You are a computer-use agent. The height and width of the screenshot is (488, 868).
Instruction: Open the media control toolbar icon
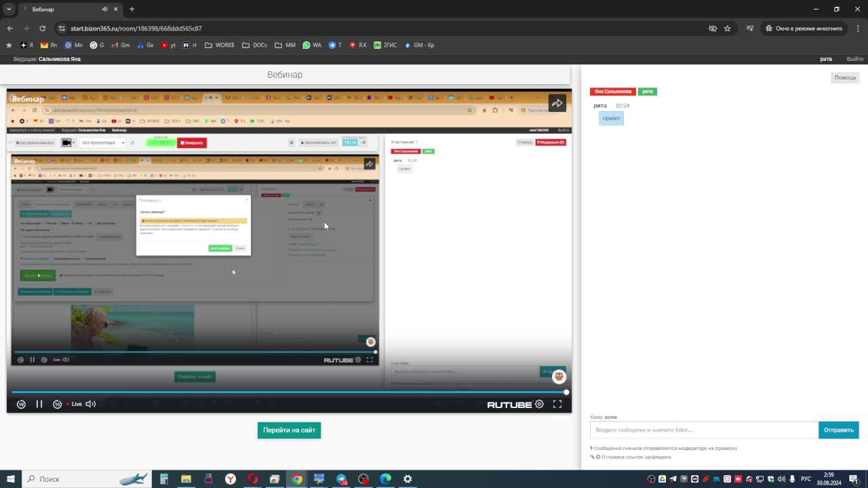[749, 28]
